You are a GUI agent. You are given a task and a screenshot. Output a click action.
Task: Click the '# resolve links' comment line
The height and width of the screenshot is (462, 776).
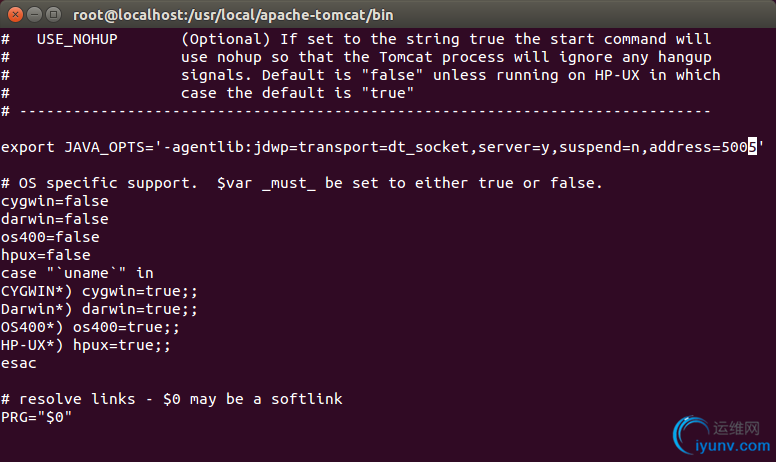click(172, 399)
